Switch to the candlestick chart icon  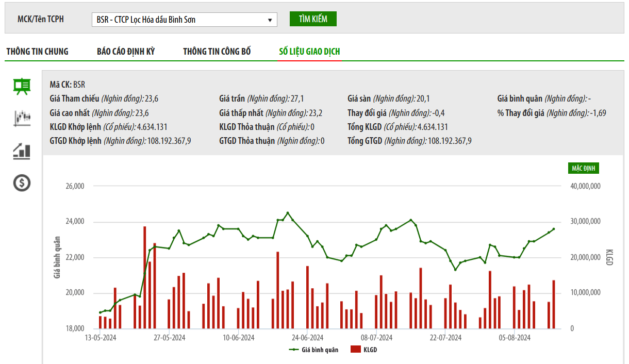tap(22, 118)
